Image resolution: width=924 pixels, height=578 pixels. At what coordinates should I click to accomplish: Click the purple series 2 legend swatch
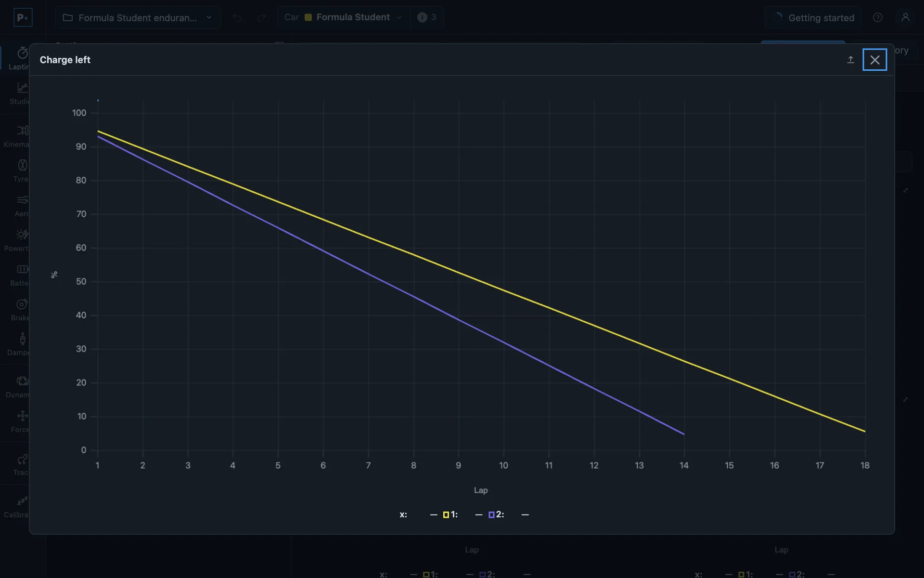point(491,515)
